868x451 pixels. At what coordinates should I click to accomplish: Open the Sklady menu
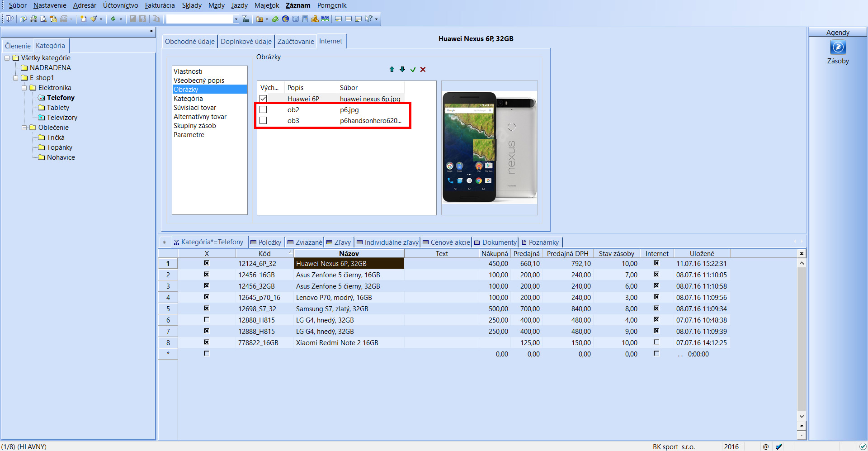click(x=192, y=5)
